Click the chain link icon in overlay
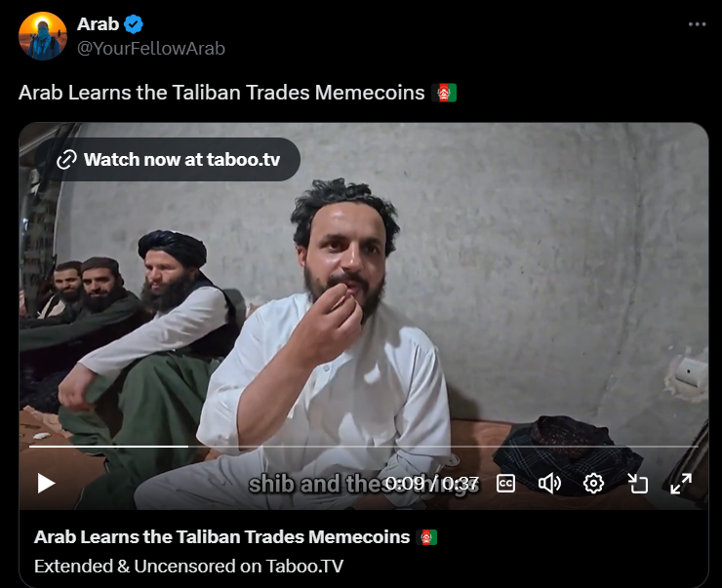722x588 pixels. point(66,160)
